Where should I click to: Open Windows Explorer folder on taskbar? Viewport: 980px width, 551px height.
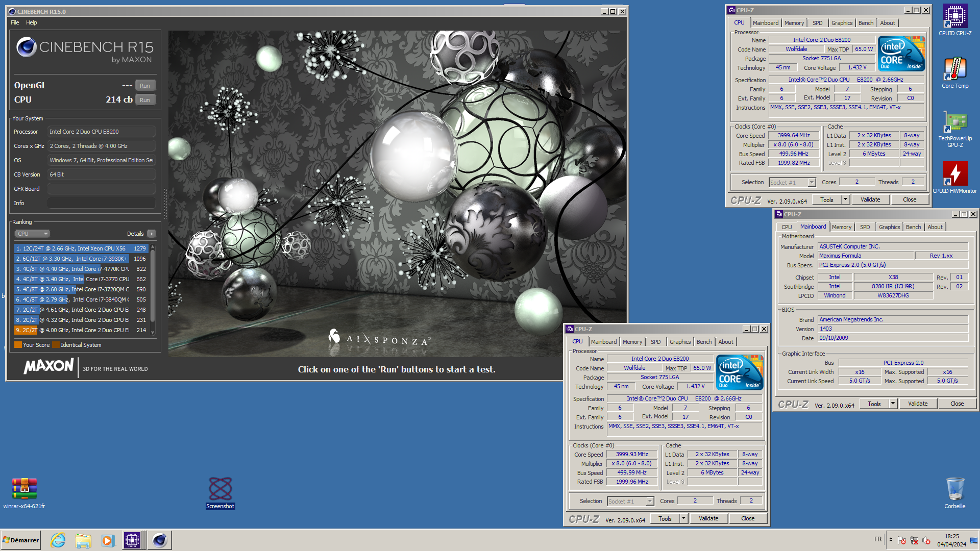tap(83, 540)
